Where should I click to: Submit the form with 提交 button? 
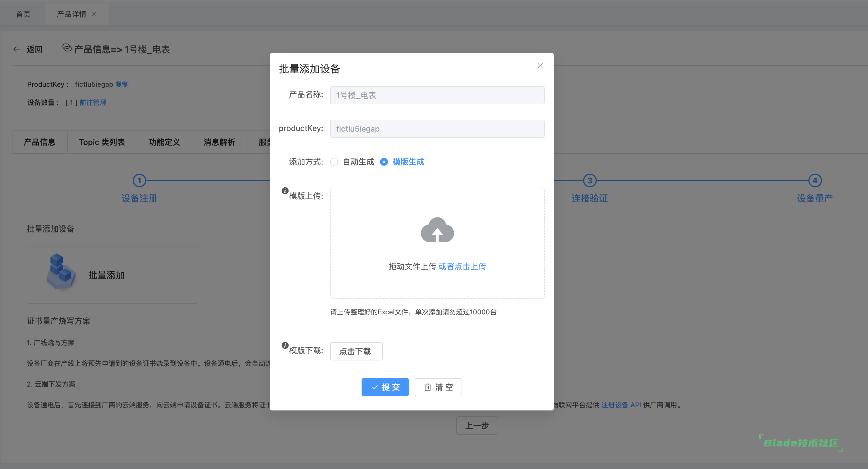385,387
